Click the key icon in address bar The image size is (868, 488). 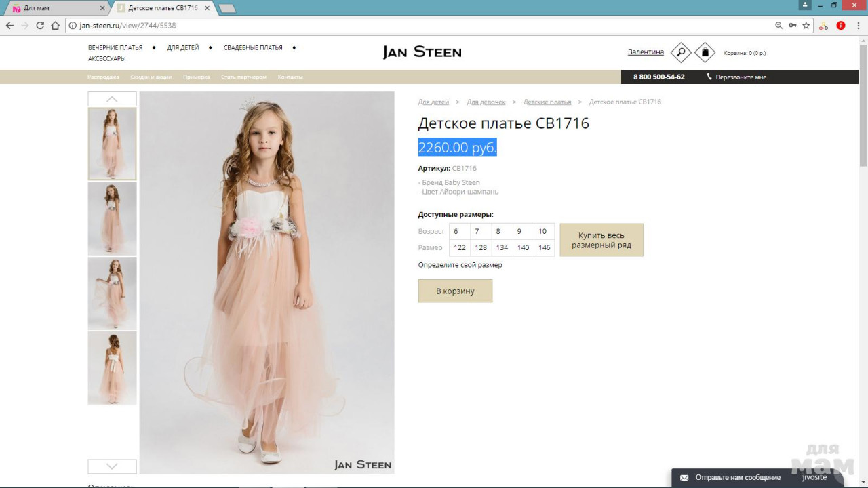792,26
